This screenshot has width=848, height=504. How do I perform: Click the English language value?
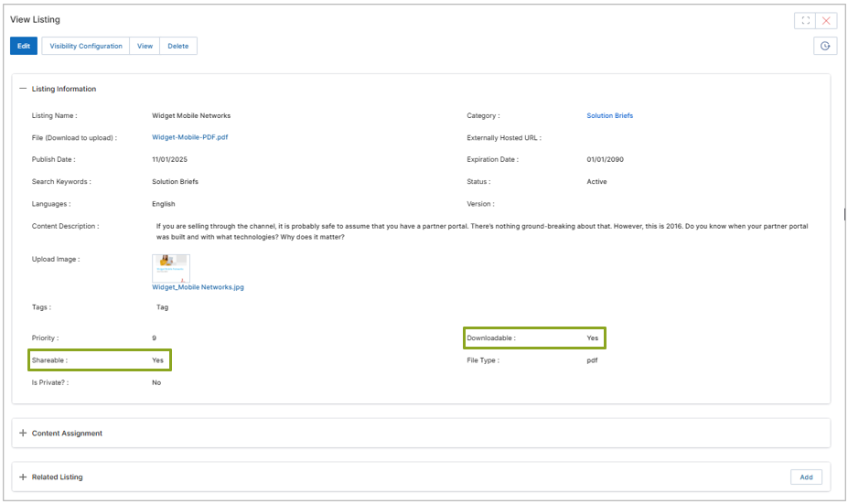(x=164, y=204)
